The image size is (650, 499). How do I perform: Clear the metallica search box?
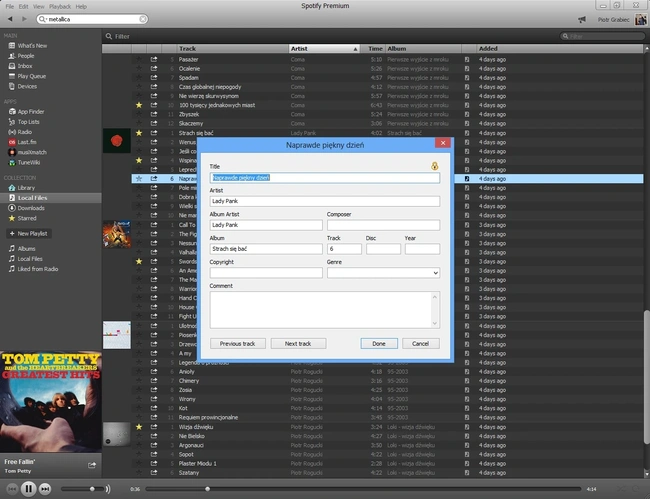pos(143,19)
